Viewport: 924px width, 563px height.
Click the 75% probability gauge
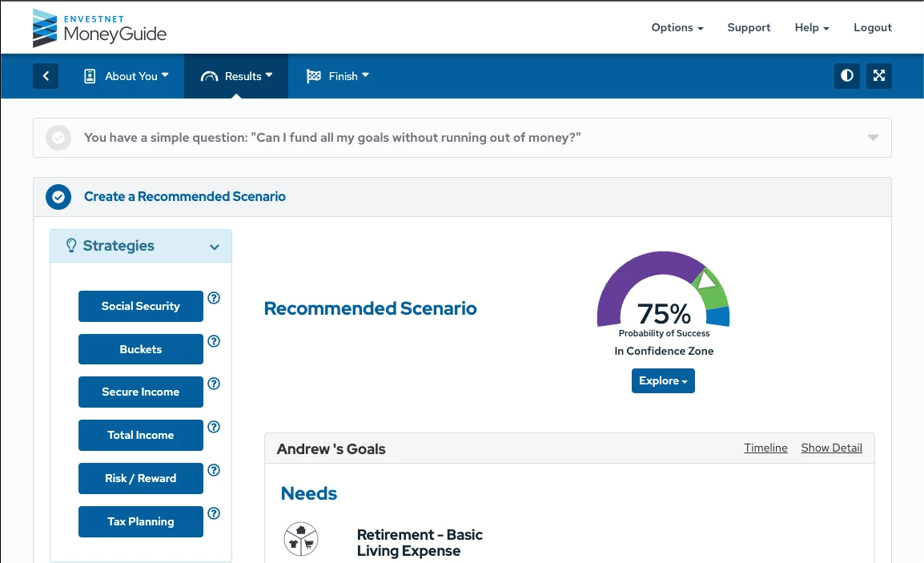point(664,289)
